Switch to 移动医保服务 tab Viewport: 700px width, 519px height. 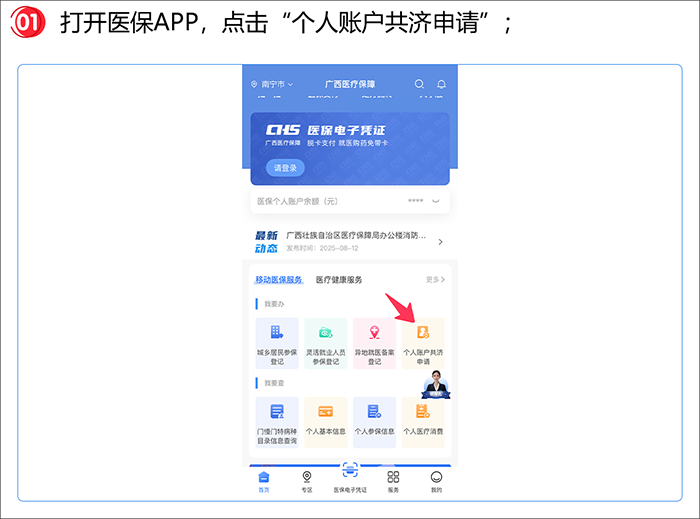coord(279,280)
